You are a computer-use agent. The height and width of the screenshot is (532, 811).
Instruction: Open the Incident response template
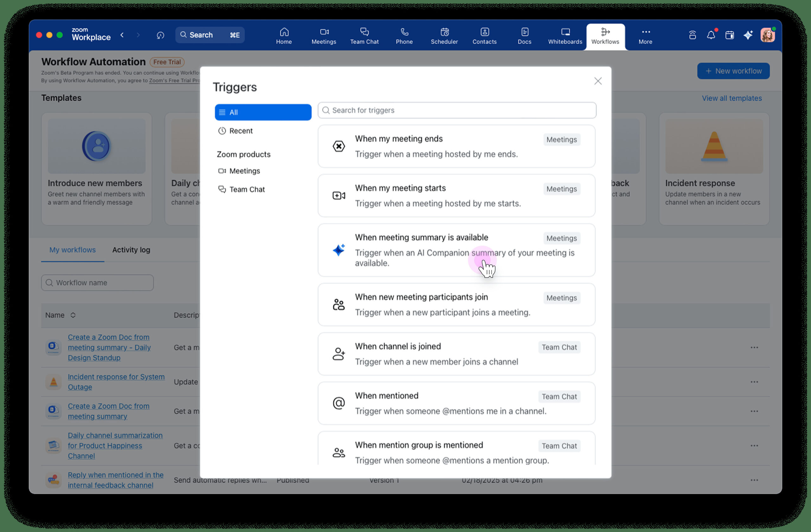[714, 169]
